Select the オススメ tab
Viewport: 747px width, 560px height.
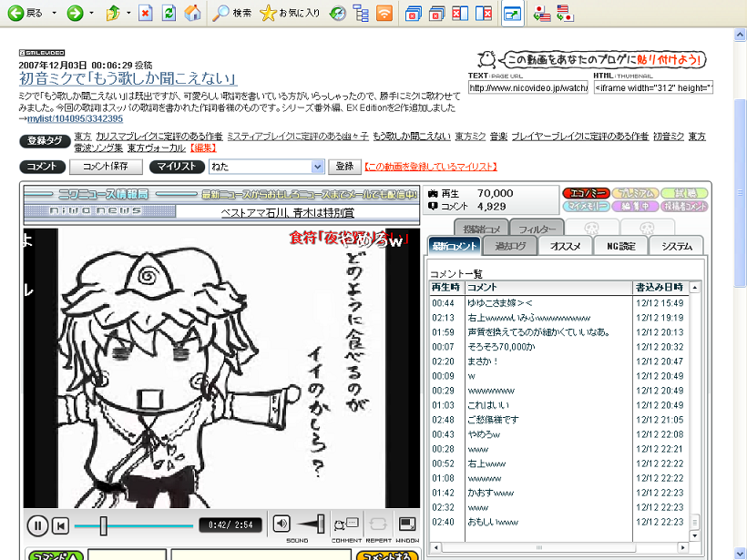(x=566, y=246)
